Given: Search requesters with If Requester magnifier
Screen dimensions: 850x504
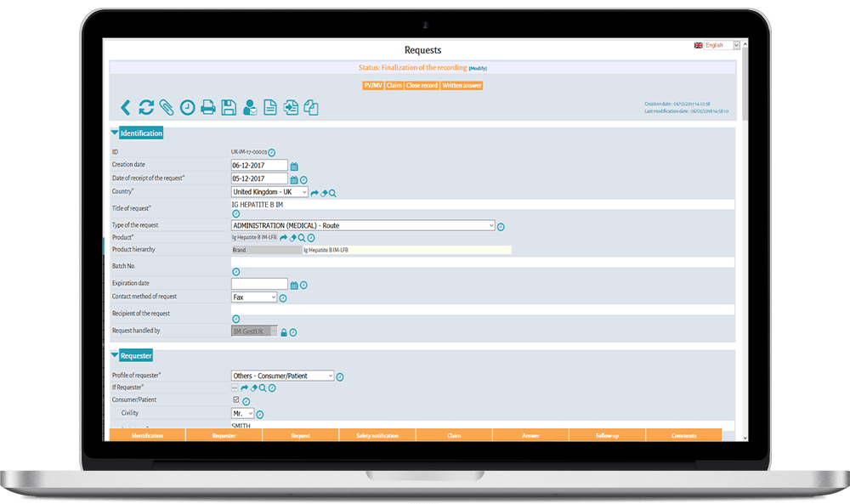Looking at the screenshot, I should tap(263, 388).
